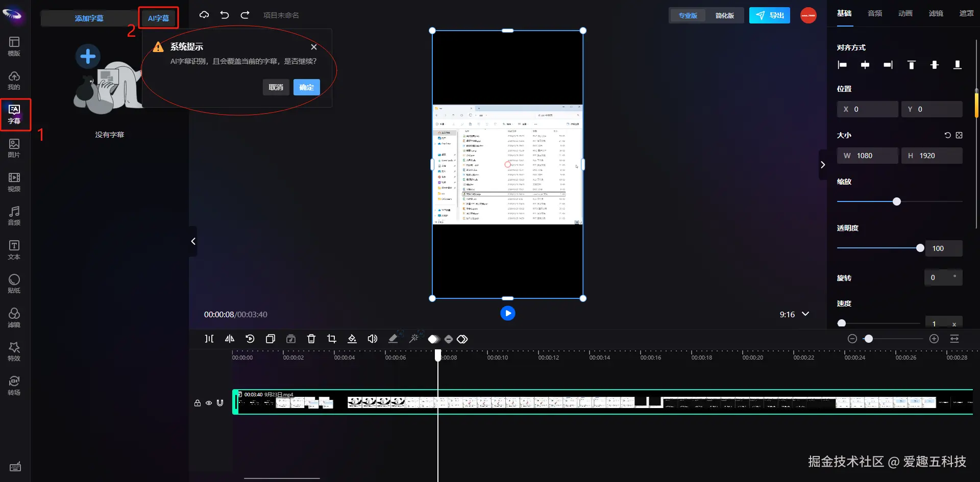Switch to the 滤镜 properties tab
Viewport: 980px width, 482px height.
(936, 13)
